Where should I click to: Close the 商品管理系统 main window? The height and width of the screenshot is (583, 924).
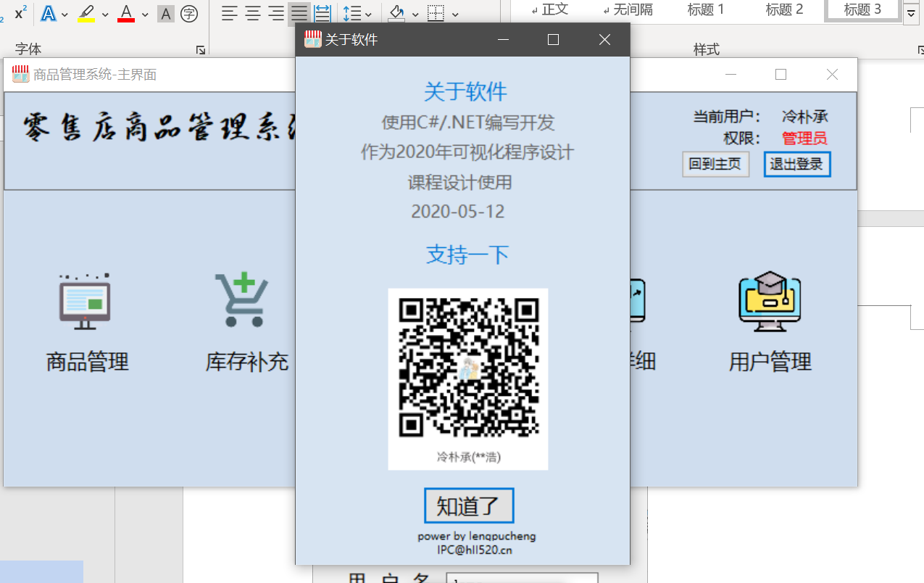pyautogui.click(x=832, y=74)
